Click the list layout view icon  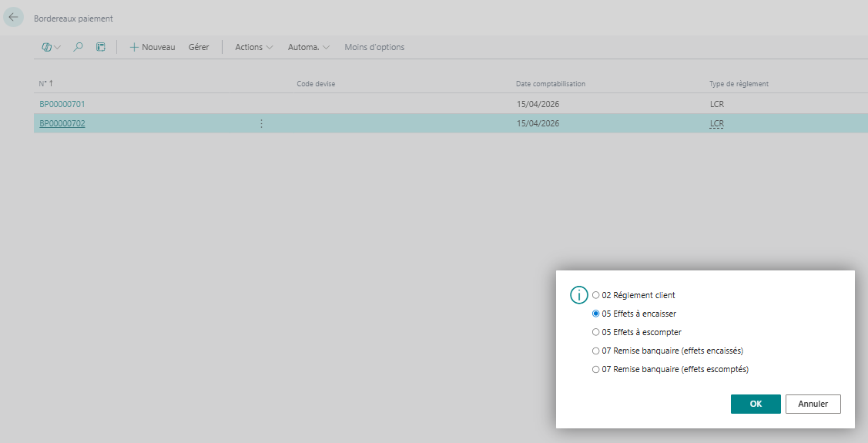pyautogui.click(x=100, y=47)
